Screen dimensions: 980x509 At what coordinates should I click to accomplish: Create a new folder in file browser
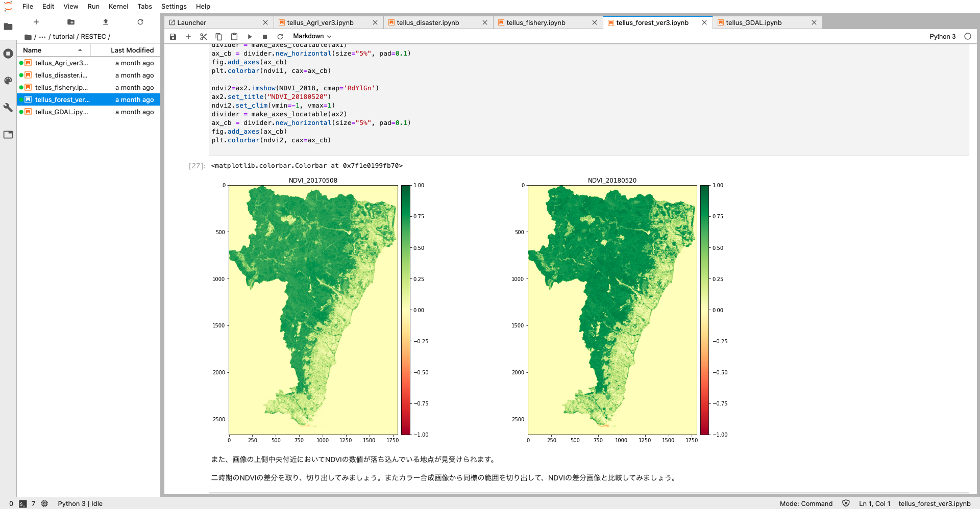click(71, 22)
